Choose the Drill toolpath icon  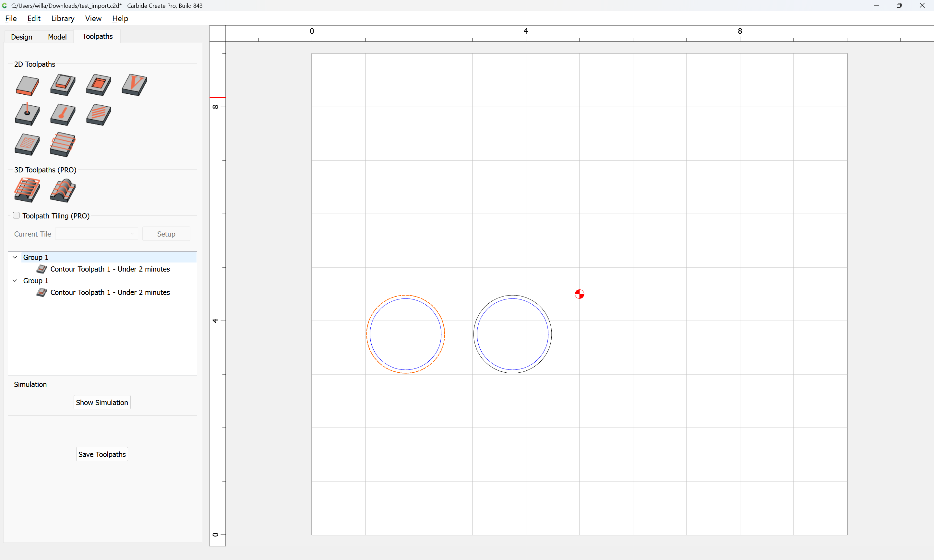coord(27,114)
